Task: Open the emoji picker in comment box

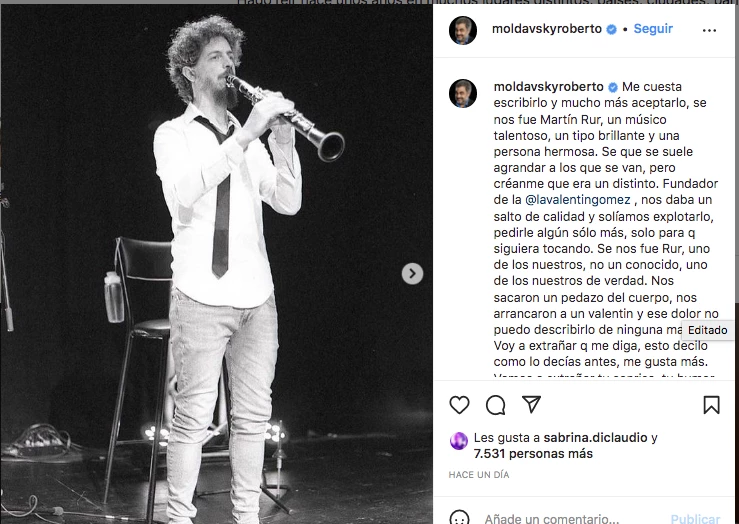Action: tap(459, 518)
